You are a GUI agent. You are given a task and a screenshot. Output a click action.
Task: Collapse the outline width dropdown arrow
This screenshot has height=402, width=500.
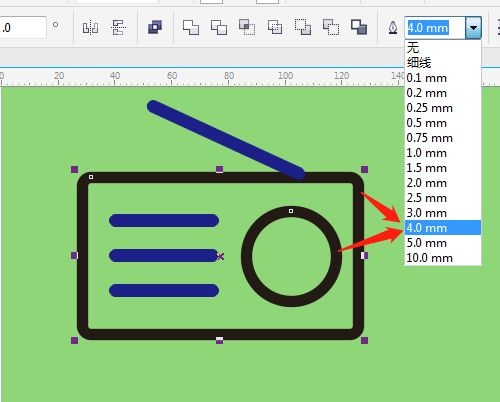pyautogui.click(x=473, y=28)
